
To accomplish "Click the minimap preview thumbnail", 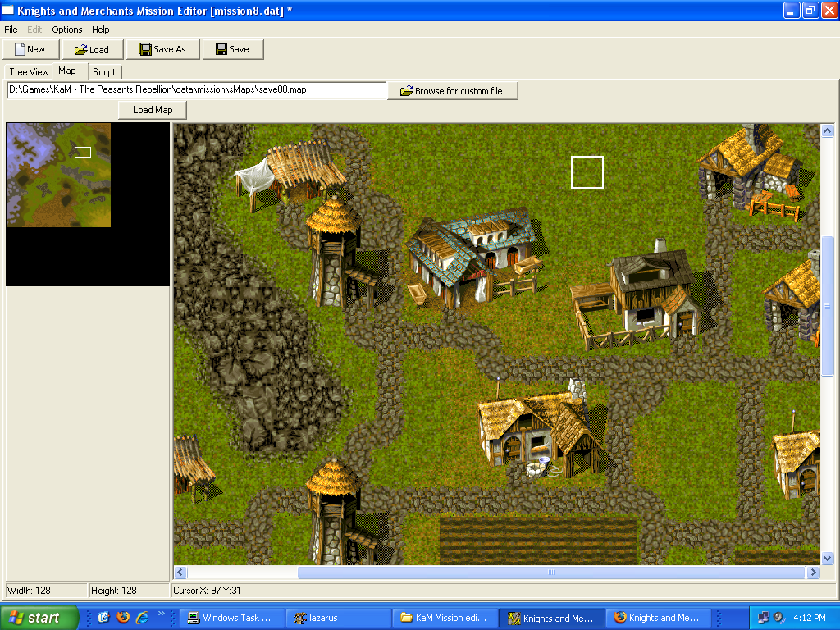I will pyautogui.click(x=58, y=175).
